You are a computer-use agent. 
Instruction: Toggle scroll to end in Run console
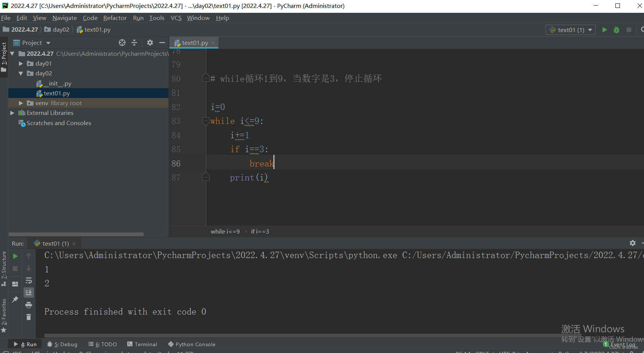pyautogui.click(x=29, y=293)
